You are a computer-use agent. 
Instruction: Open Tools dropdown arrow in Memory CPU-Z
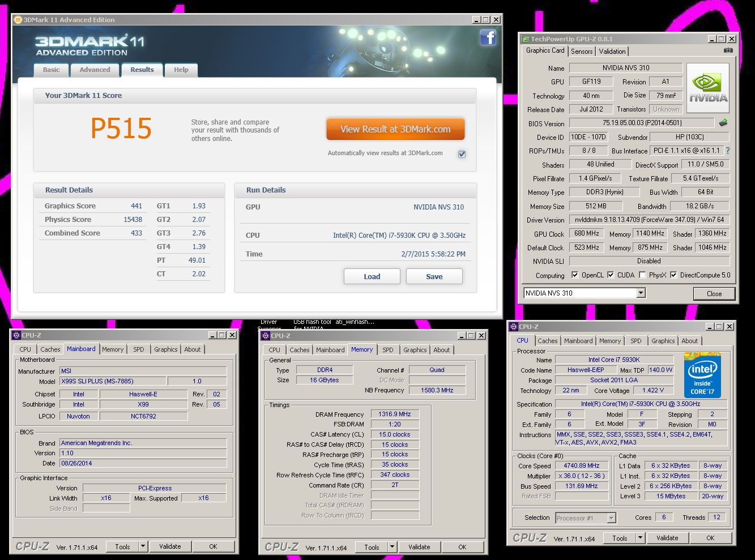(392, 547)
